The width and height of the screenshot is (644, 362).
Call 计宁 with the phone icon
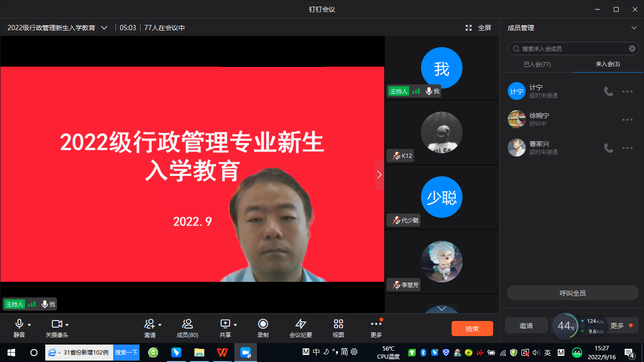[609, 91]
